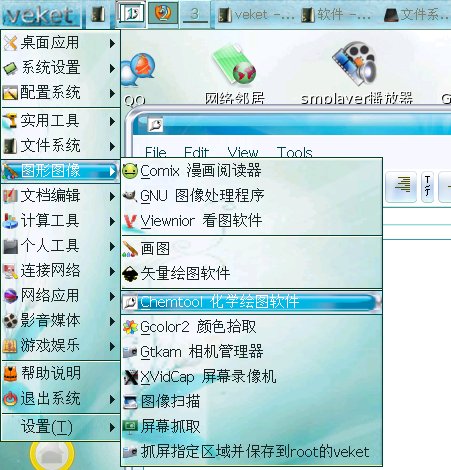Click the 画图 paintbrush icon

130,249
